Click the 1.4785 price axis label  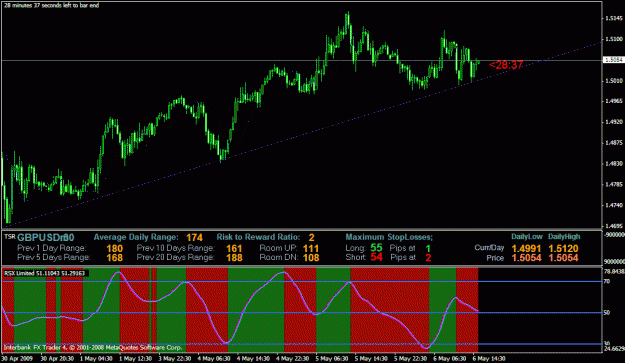tap(614, 184)
